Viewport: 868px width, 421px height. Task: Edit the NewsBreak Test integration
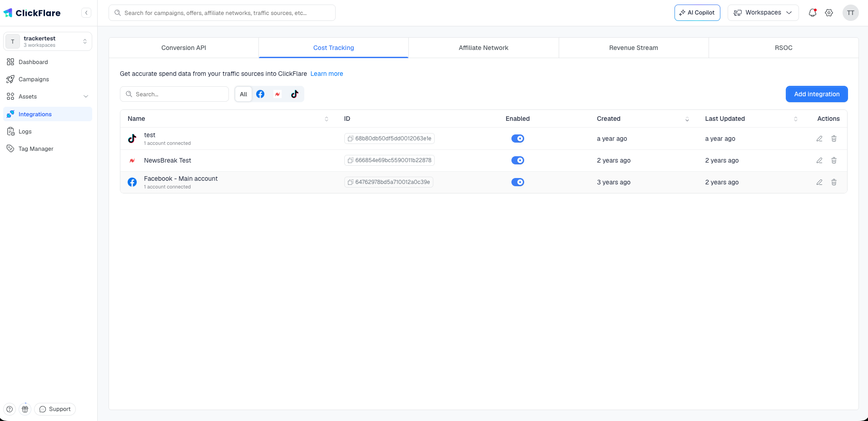pyautogui.click(x=819, y=160)
